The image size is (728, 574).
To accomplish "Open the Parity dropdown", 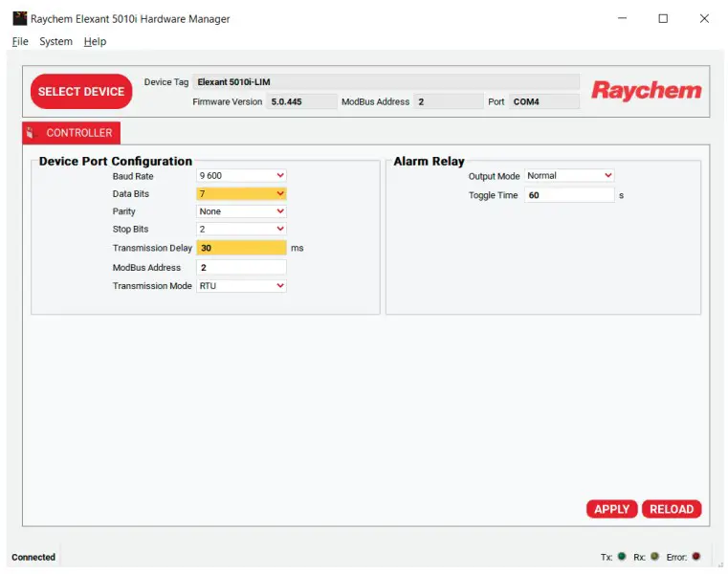I will pyautogui.click(x=241, y=211).
